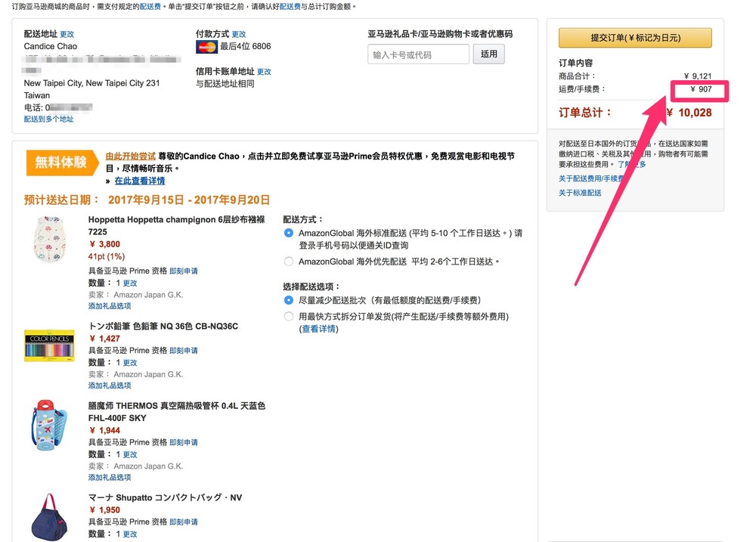Click the THERMOS straw cup thumbnail
Image resolution: width=756 pixels, height=542 pixels.
(48, 425)
